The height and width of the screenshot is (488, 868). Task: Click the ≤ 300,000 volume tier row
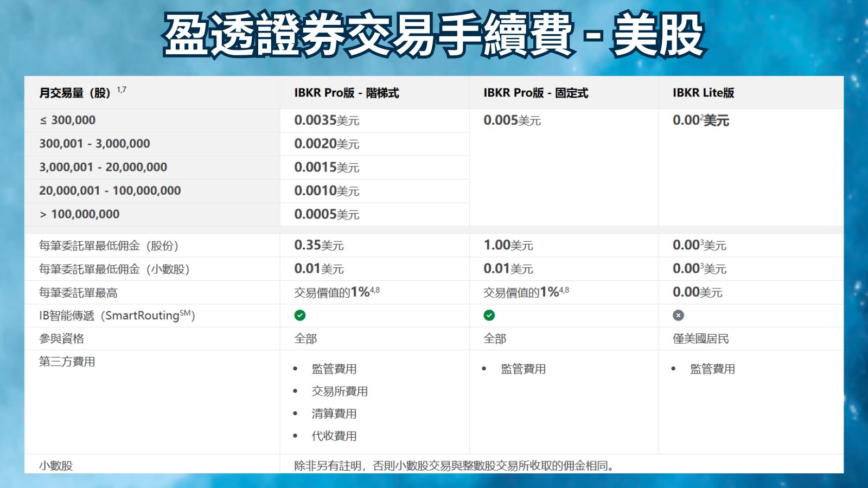coord(67,120)
